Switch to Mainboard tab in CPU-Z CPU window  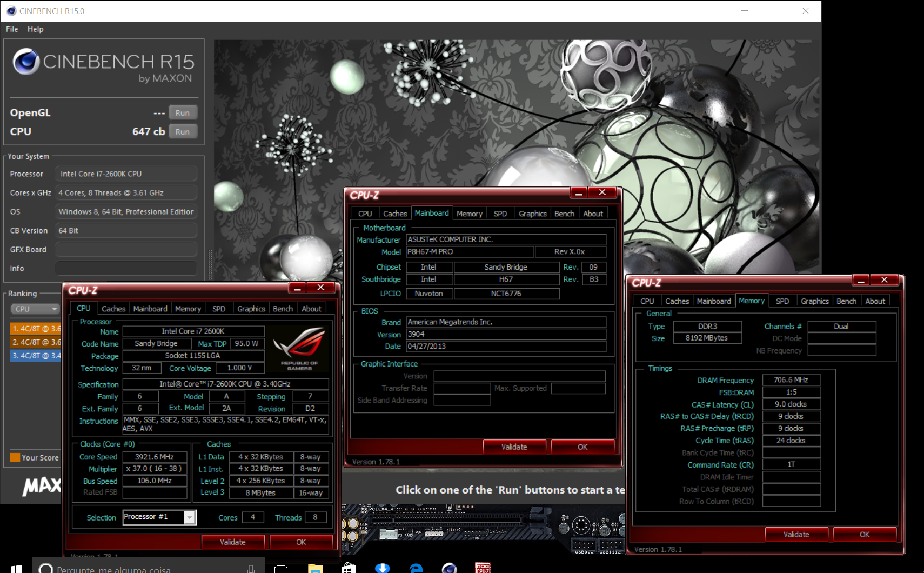(x=150, y=309)
